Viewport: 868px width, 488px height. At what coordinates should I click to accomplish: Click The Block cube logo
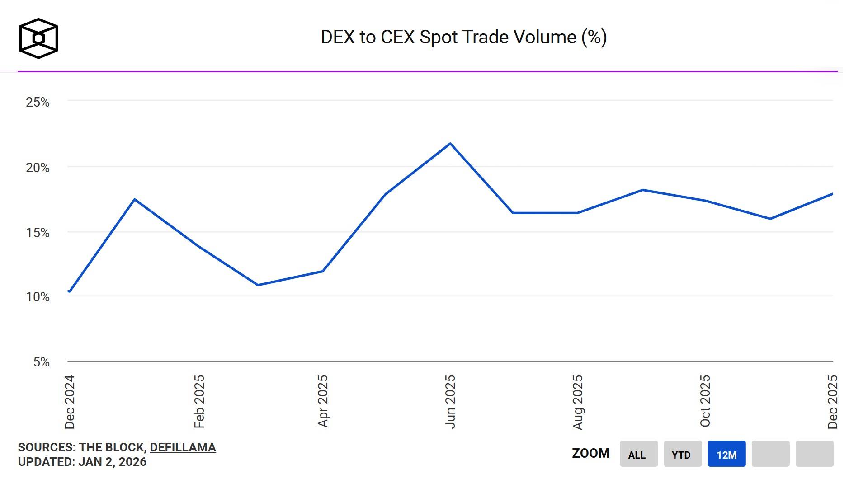pyautogui.click(x=38, y=38)
